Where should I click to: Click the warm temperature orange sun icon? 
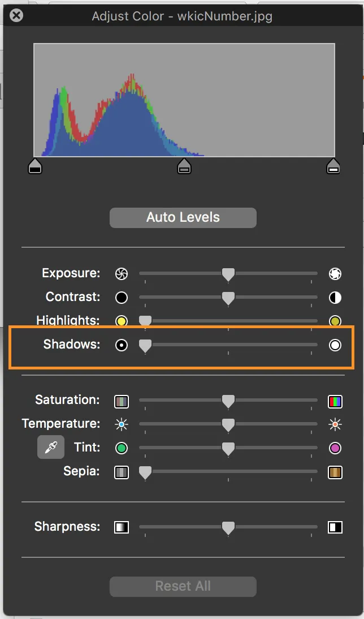coord(335,424)
